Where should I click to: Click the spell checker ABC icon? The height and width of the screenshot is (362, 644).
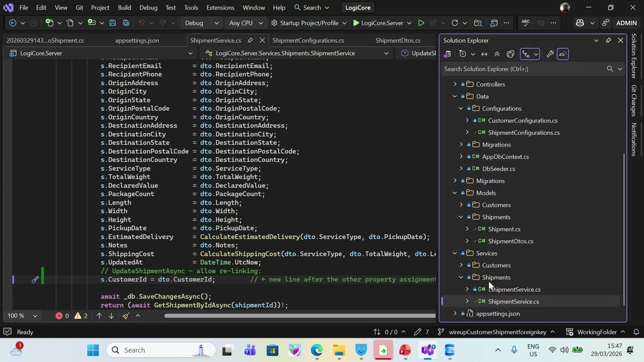click(x=525, y=23)
